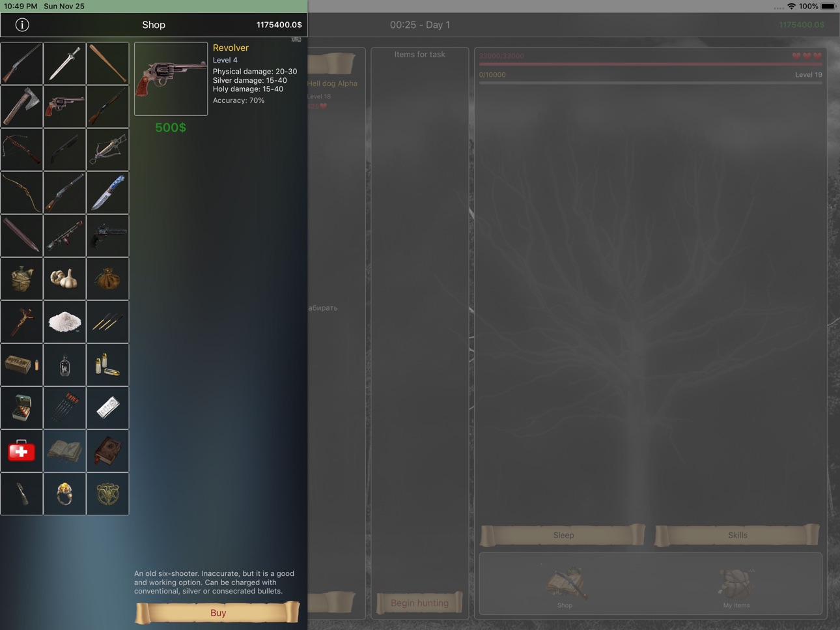Select the pile of salt item
The width and height of the screenshot is (840, 630).
point(64,321)
